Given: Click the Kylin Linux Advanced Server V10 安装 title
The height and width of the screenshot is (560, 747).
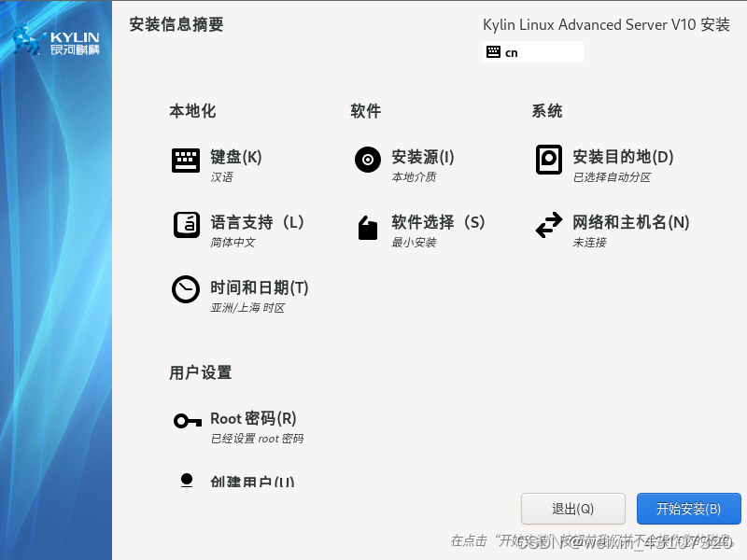Looking at the screenshot, I should click(x=606, y=24).
